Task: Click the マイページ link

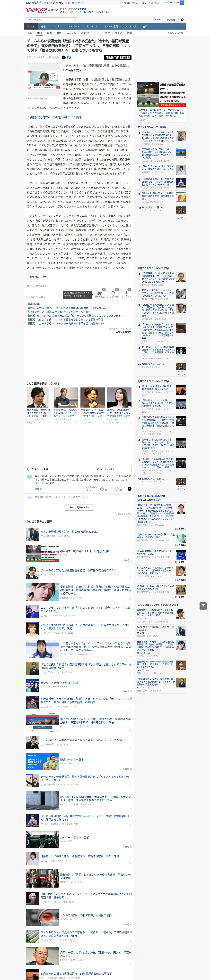Action: (x=157, y=19)
